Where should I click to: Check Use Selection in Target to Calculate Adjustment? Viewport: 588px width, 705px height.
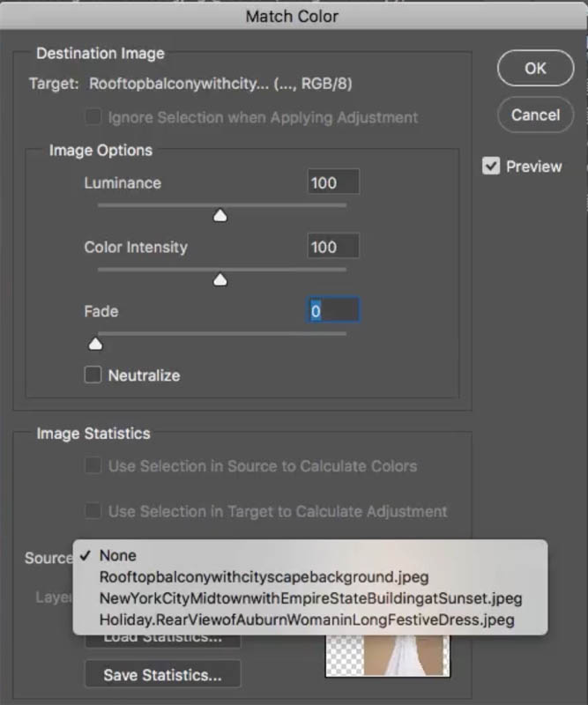[x=93, y=511]
